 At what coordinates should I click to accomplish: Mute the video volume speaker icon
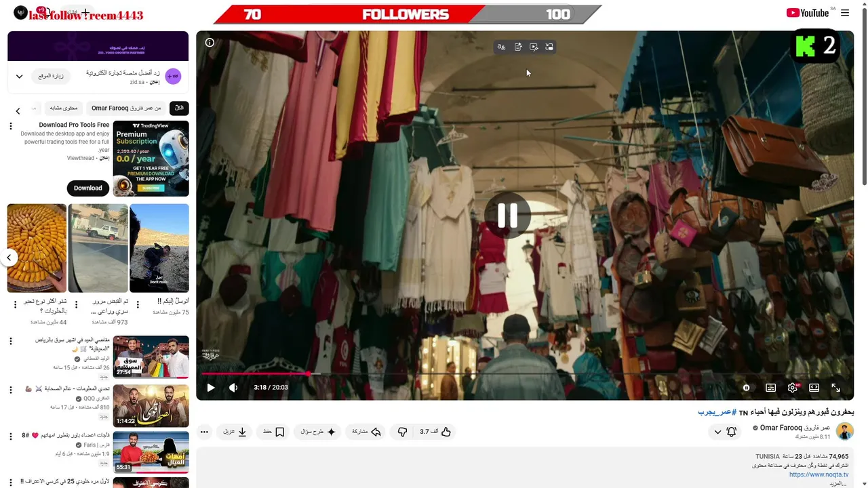(233, 388)
